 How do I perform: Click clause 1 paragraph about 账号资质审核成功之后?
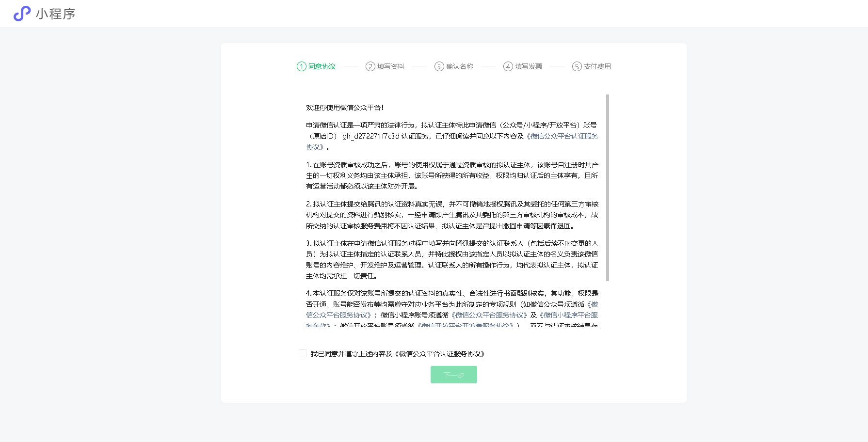tap(452, 175)
